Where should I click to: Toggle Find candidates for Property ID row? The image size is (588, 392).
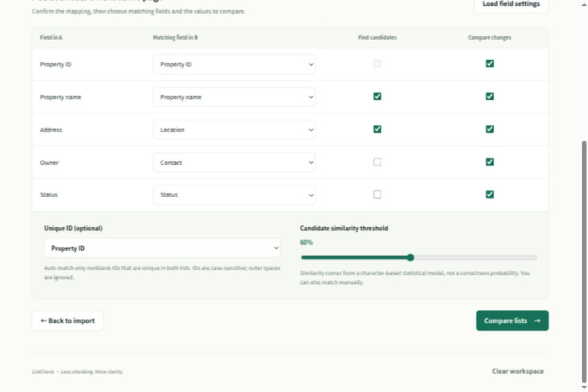[x=377, y=64]
